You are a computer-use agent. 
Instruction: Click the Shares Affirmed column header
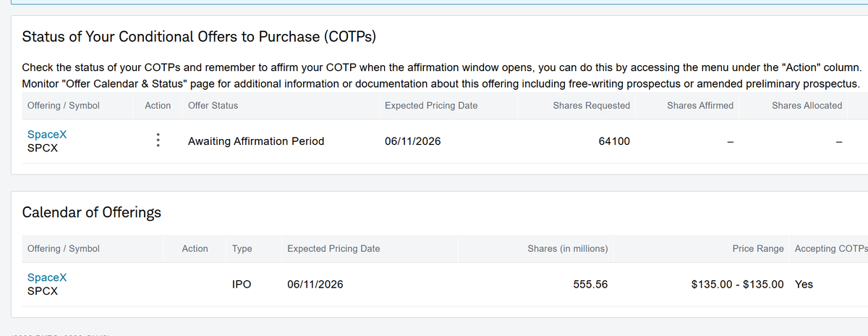pos(700,105)
